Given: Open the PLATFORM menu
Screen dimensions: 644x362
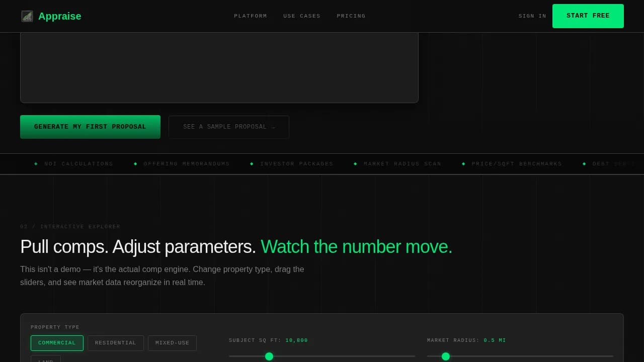Looking at the screenshot, I should click(250, 16).
